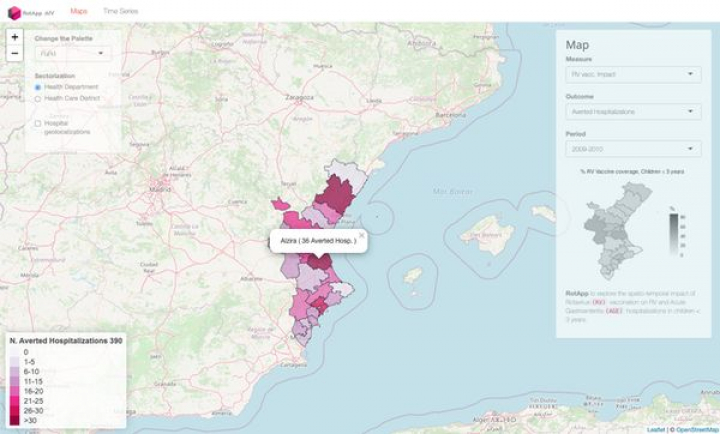Switch to the Maps tab

pos(79,11)
